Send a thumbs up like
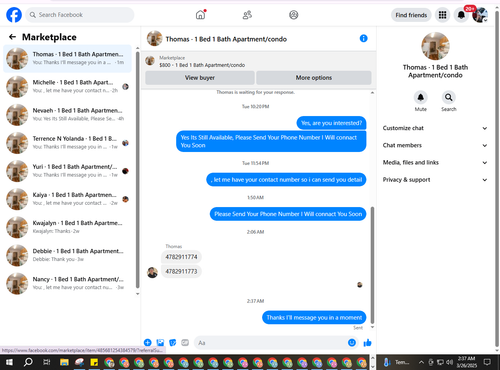500x370 pixels. point(367,342)
